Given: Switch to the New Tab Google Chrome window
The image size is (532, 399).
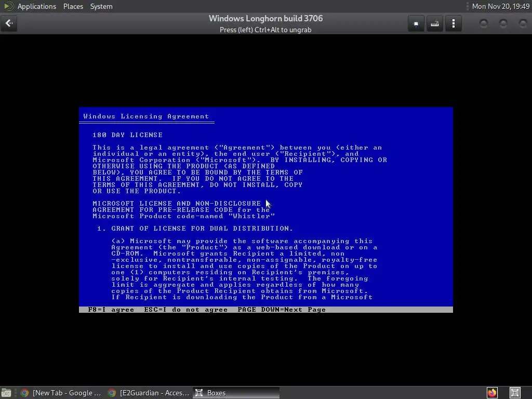Looking at the screenshot, I should tap(61, 393).
